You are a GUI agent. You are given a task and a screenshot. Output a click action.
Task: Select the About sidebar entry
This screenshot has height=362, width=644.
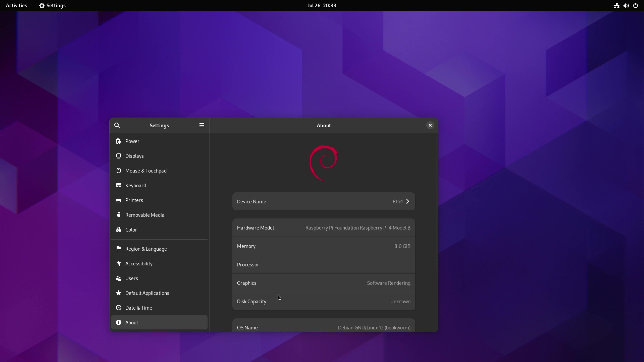click(x=159, y=322)
